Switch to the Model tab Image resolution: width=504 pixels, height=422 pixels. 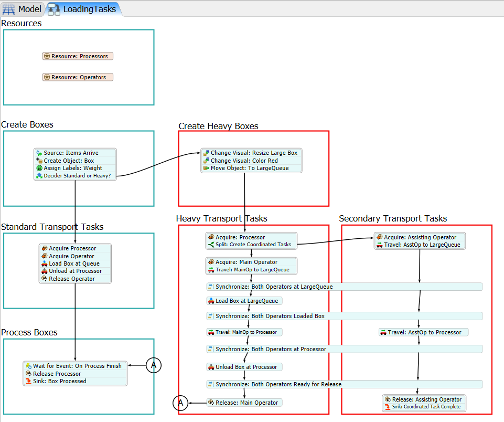tap(22, 9)
